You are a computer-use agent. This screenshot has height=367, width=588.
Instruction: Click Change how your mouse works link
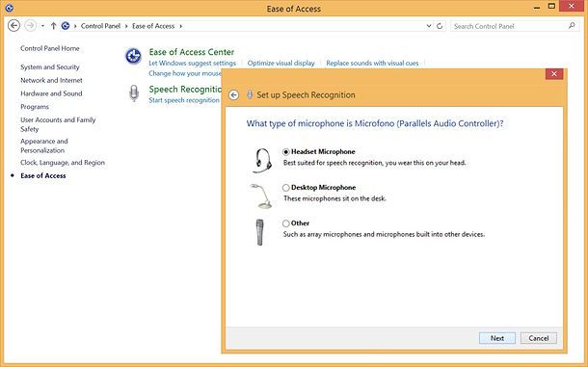185,73
